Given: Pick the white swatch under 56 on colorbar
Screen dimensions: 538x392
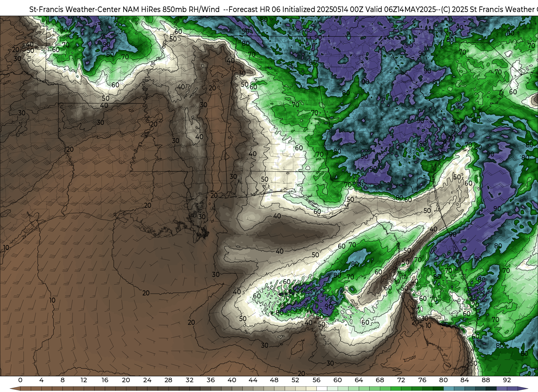Looking at the screenshot, I should coord(322,389).
